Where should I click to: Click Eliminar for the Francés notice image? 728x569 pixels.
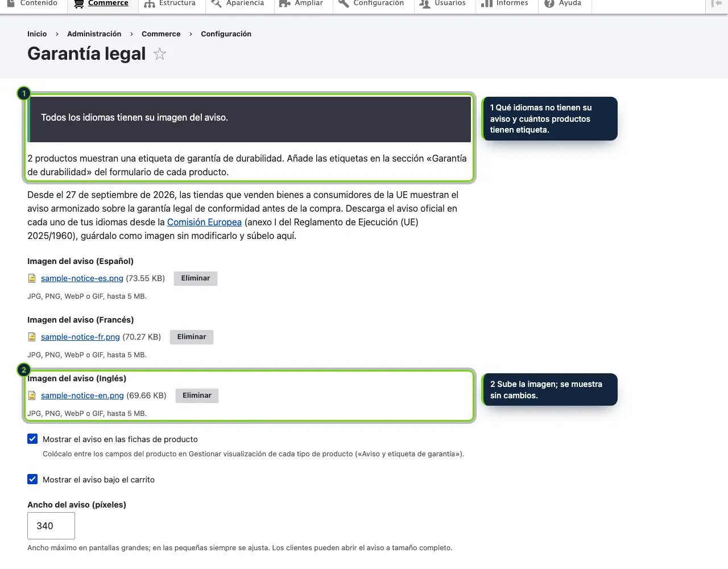192,337
